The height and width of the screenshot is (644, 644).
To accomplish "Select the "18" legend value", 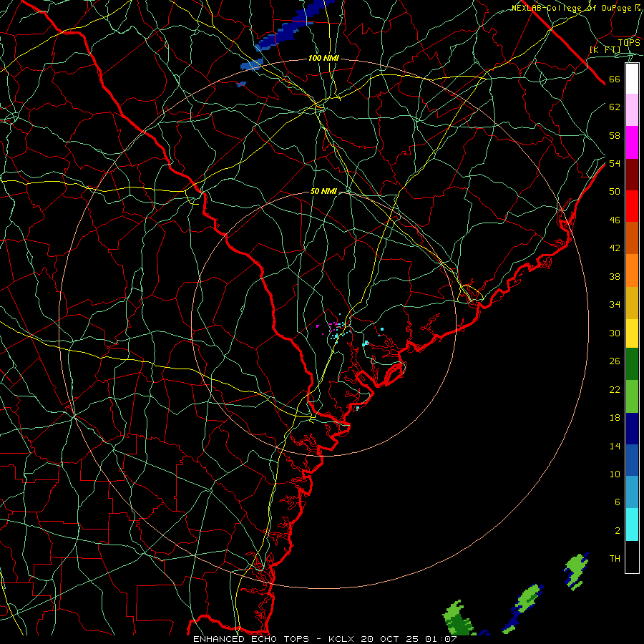I will (x=615, y=418).
